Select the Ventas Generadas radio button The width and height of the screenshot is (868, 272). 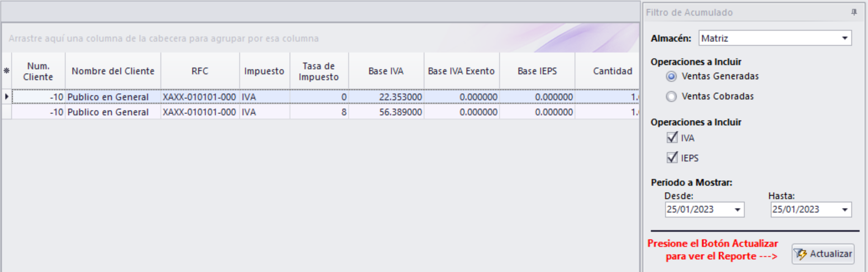pos(672,77)
